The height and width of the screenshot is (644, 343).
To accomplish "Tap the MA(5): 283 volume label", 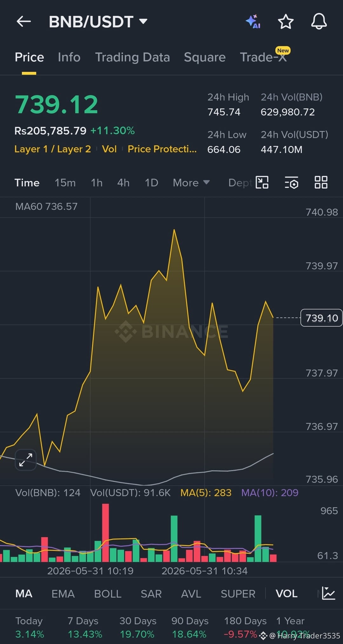I will 206,493.
